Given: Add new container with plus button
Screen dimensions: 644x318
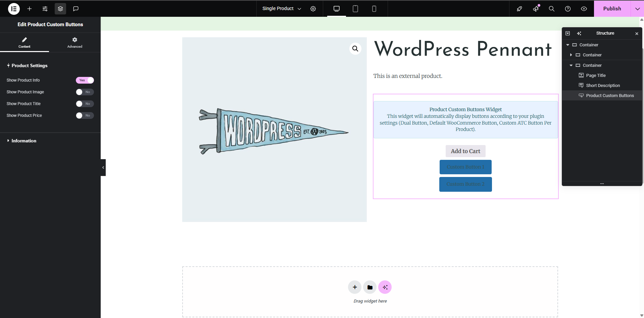Looking at the screenshot, I should [355, 287].
